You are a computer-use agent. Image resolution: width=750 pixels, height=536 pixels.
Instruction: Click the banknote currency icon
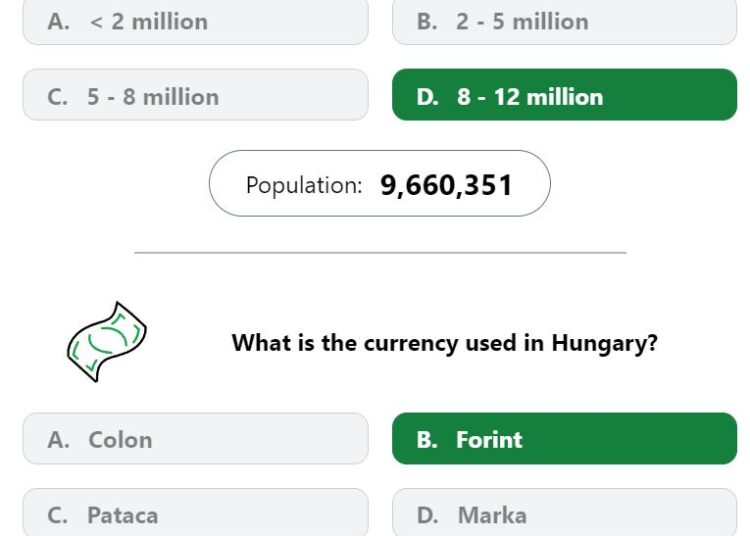pyautogui.click(x=107, y=342)
